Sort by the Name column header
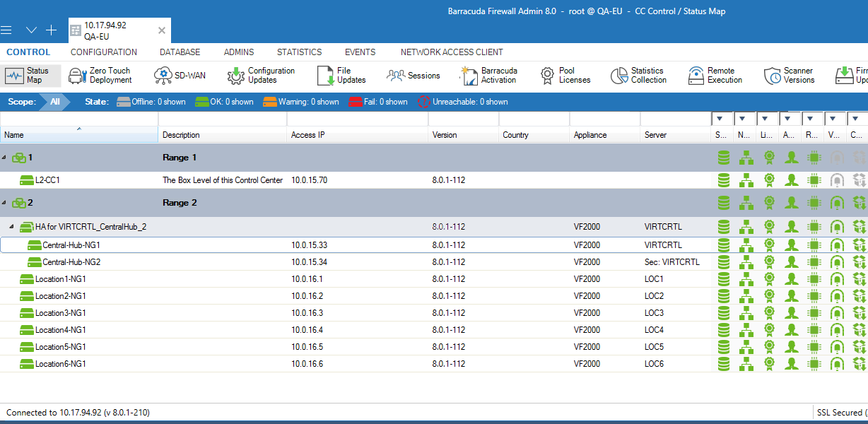 (79, 135)
